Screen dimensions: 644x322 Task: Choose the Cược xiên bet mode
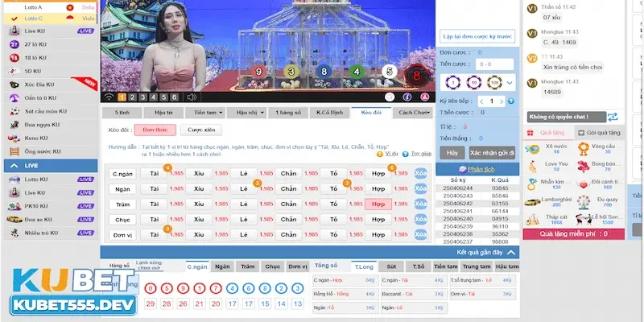point(201,130)
